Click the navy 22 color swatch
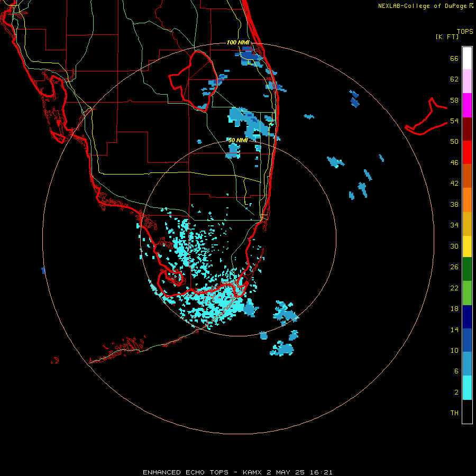The height and width of the screenshot is (476, 476). [x=467, y=317]
